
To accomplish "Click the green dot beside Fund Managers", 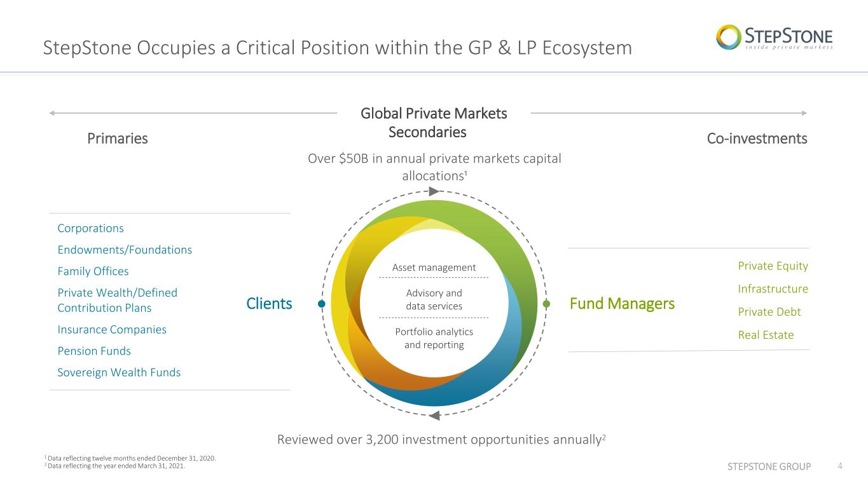I will coord(546,304).
